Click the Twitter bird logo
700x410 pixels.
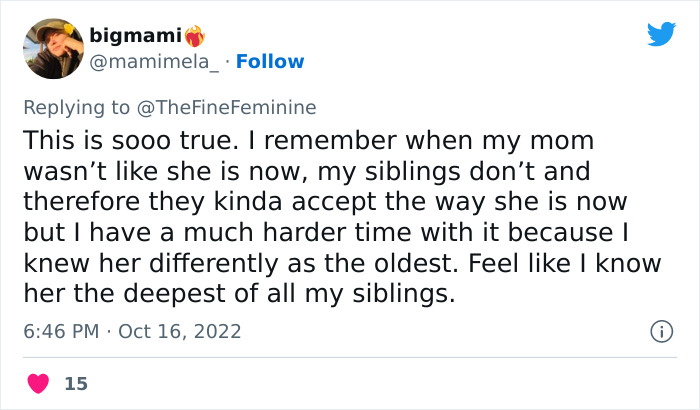pyautogui.click(x=661, y=34)
